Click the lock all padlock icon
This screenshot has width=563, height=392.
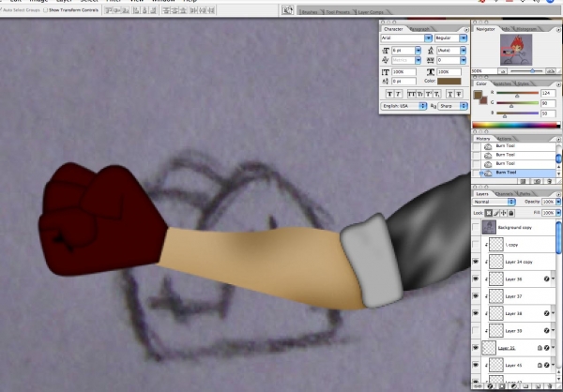tap(511, 213)
